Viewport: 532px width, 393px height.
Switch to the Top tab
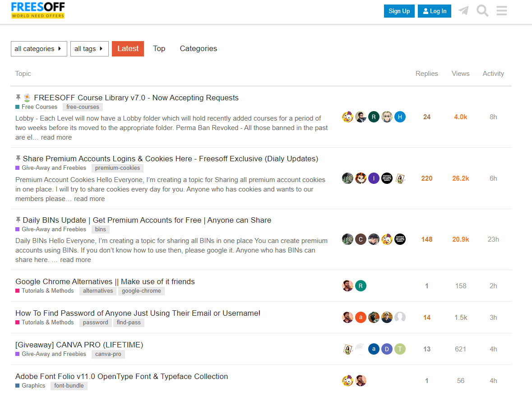click(159, 49)
